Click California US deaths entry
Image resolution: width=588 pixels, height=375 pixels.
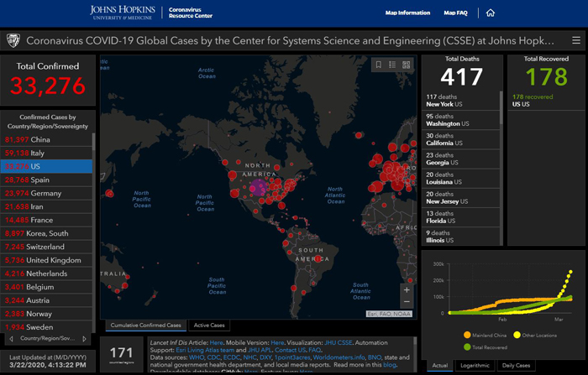[461, 139]
